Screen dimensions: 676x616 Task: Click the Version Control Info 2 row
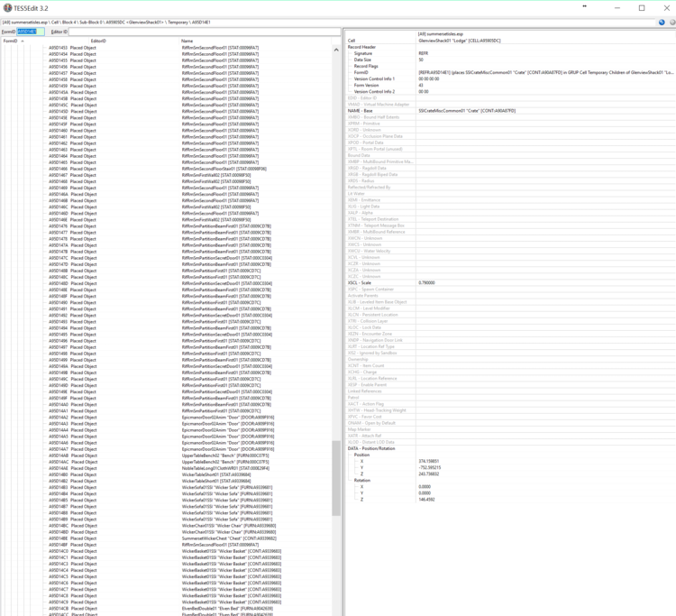coord(510,91)
